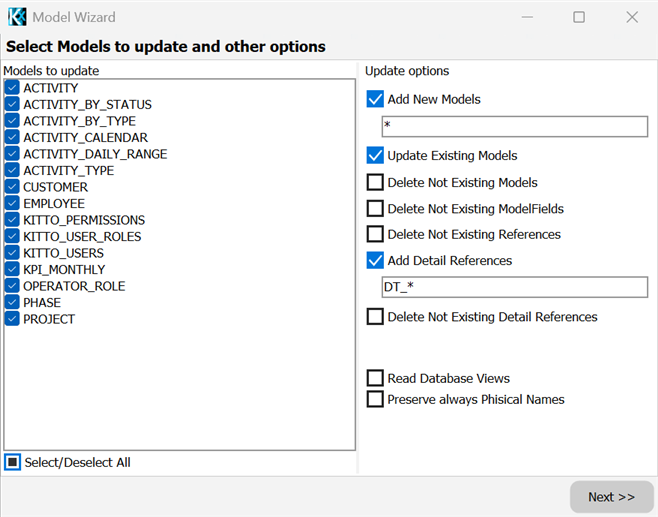Enable Preserve always Phisical Names
This screenshot has width=658, height=517.
(375, 399)
